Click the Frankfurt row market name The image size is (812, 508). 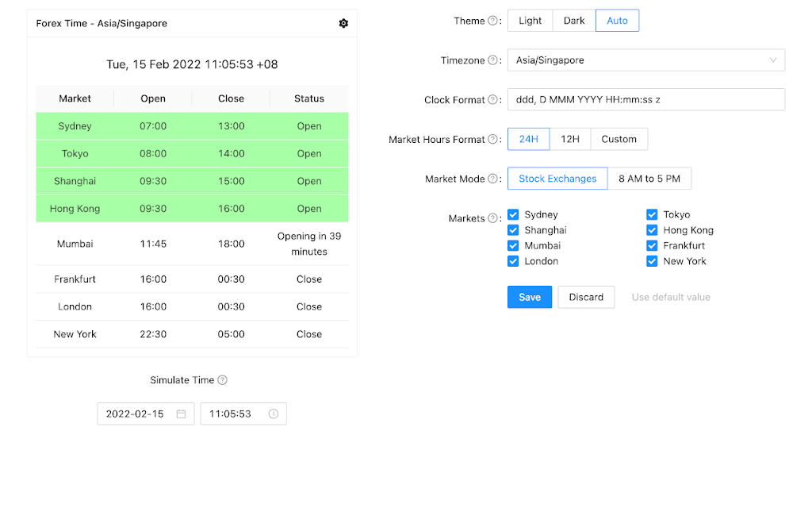tap(75, 279)
